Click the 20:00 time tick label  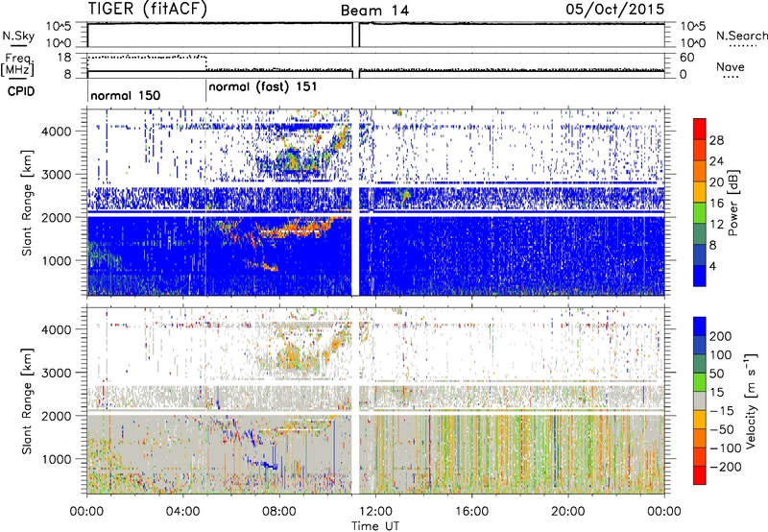[568, 512]
